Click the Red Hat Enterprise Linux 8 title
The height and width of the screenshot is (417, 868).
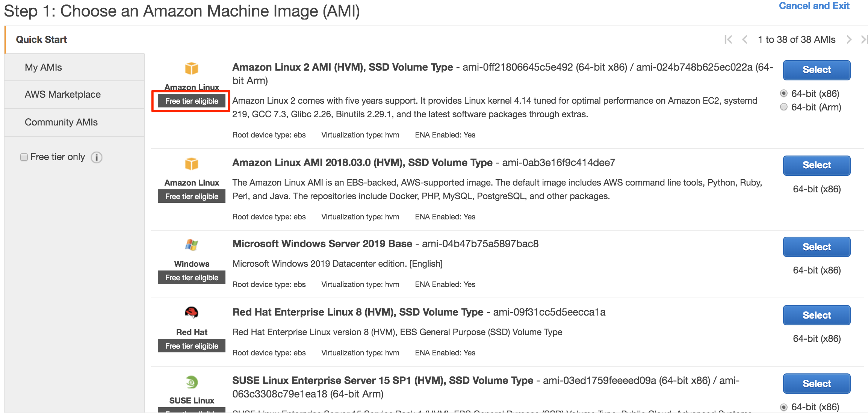(x=358, y=312)
